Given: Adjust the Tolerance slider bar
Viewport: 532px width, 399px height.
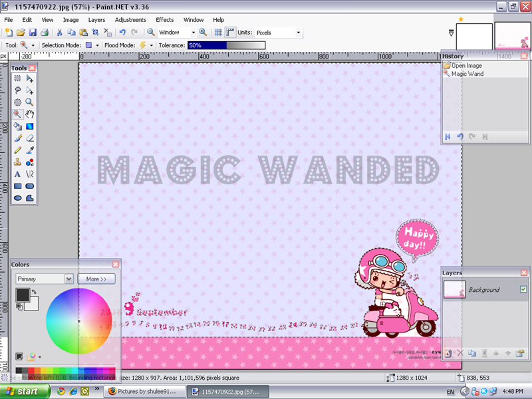Looking at the screenshot, I should [x=225, y=45].
